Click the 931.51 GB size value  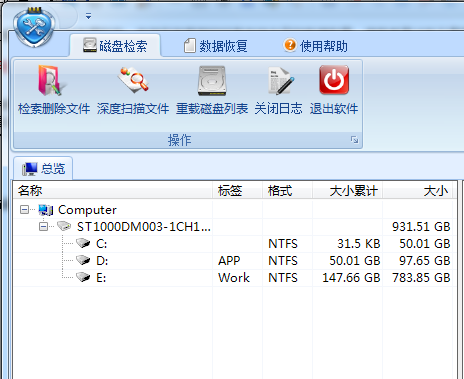(x=421, y=227)
